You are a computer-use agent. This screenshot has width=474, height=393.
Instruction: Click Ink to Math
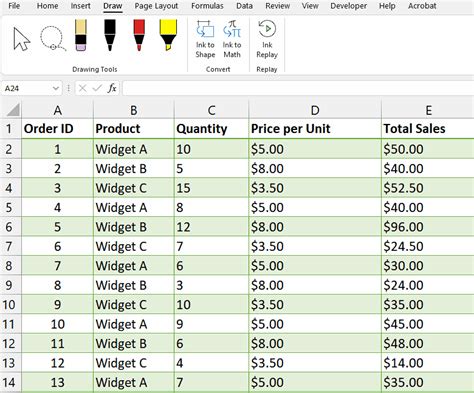[x=232, y=39]
